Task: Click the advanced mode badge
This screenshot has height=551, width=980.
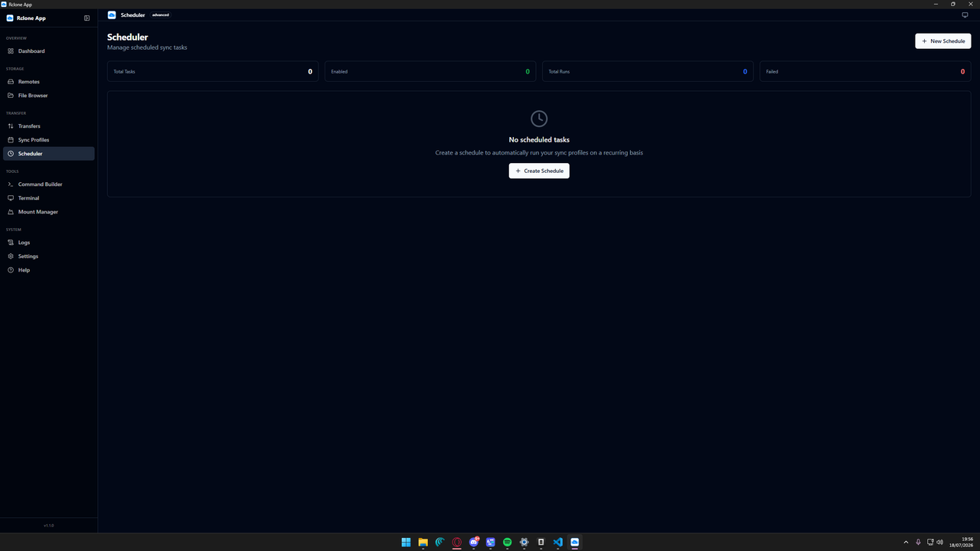Action: click(x=161, y=15)
